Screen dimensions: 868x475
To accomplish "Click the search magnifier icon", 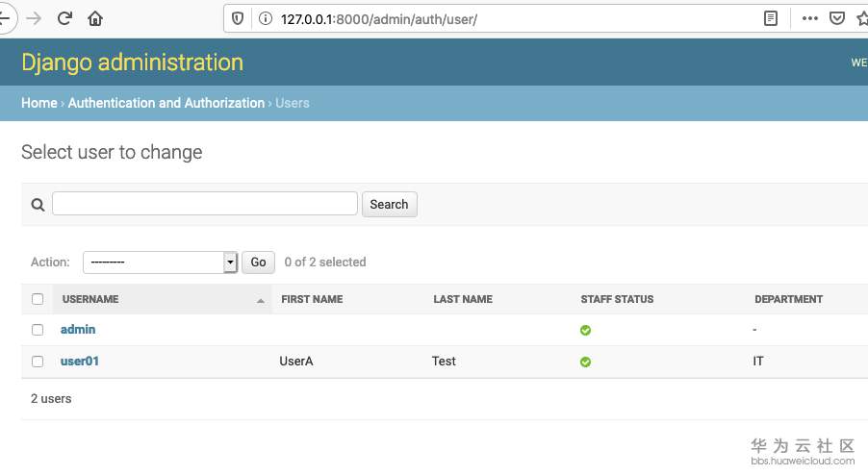I will point(38,205).
